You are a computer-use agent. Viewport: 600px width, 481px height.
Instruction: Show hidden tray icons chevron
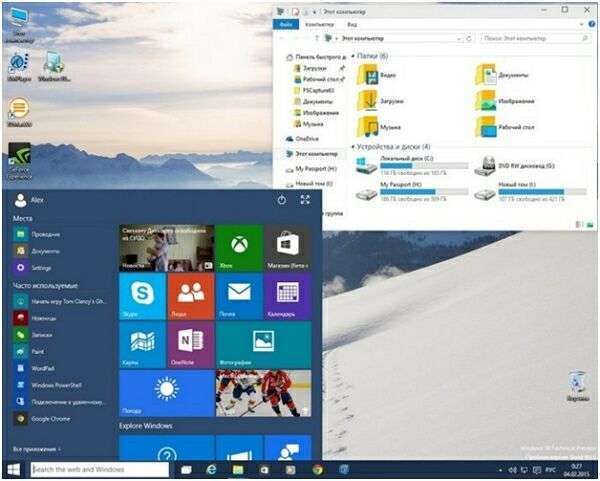(x=500, y=470)
